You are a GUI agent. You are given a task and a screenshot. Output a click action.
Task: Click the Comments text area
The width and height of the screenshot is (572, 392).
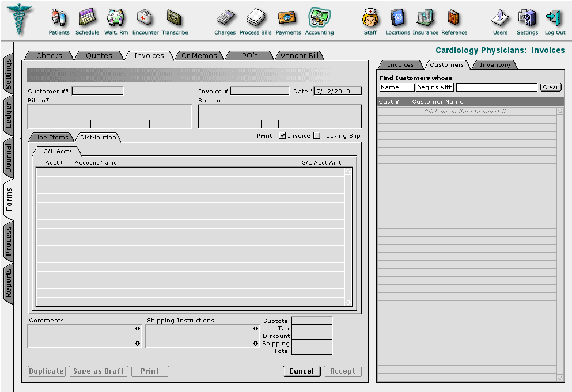pyautogui.click(x=81, y=336)
